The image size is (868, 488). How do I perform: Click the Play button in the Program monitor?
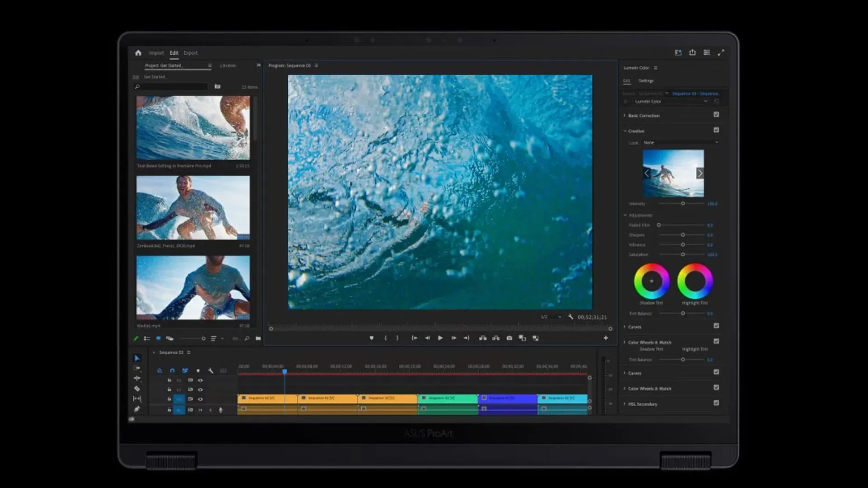click(440, 338)
